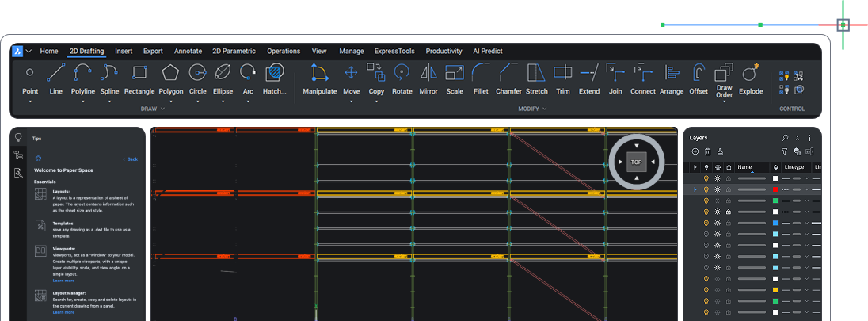This screenshot has height=321, width=868.
Task: Expand the DRAW panel chevron
Action: (x=162, y=109)
